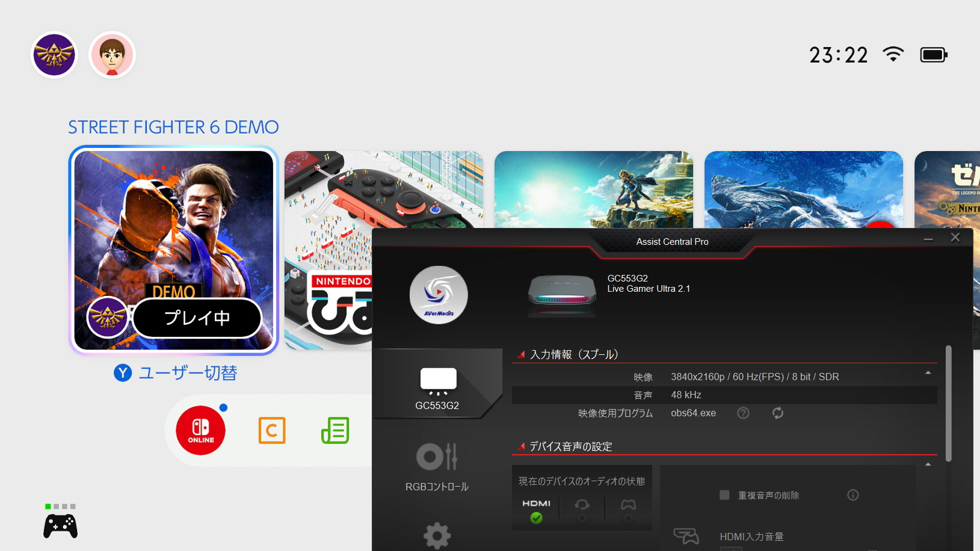Click the controller icon at bottom left
Viewport: 980px width, 551px height.
(x=60, y=526)
